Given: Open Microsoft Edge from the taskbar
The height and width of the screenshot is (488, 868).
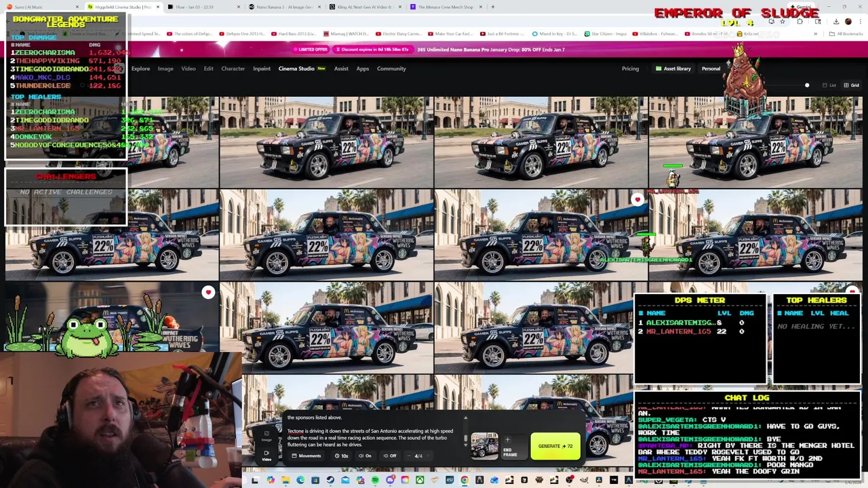Looking at the screenshot, I should point(300,481).
